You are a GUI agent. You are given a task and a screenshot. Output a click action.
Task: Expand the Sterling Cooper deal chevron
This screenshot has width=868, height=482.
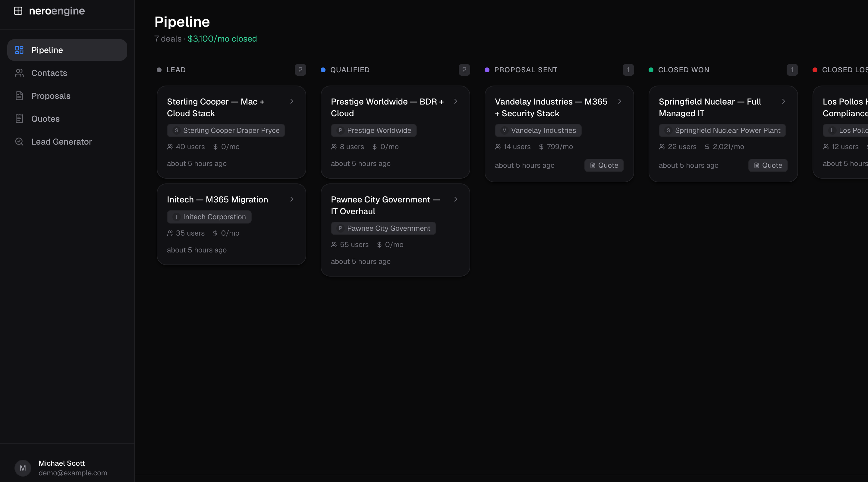tap(291, 102)
